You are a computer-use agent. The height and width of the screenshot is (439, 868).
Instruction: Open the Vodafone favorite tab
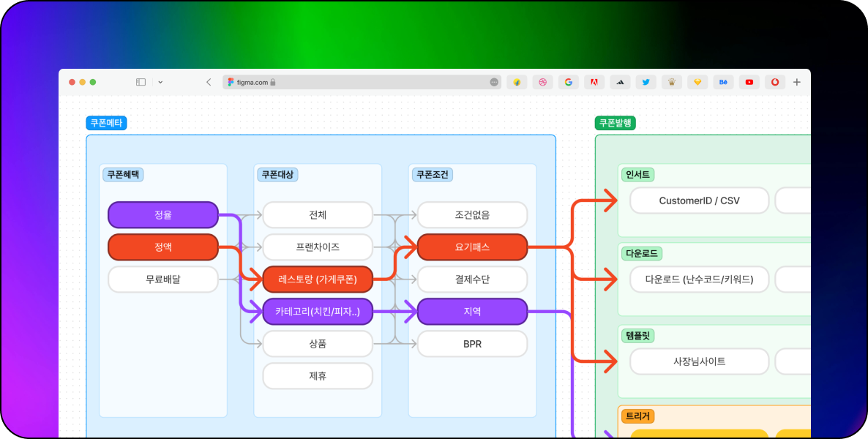(775, 83)
